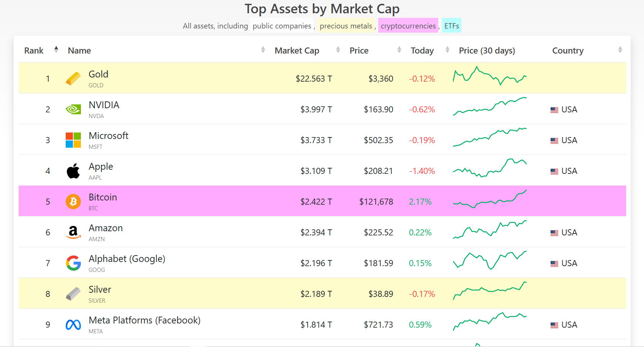Click the Apple logo icon
The image size is (644, 347).
coord(73,171)
